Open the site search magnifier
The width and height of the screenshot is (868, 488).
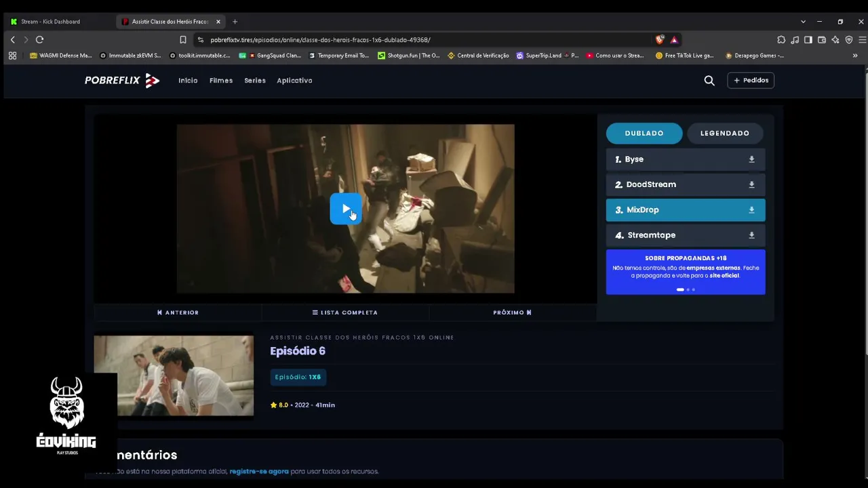click(x=709, y=81)
